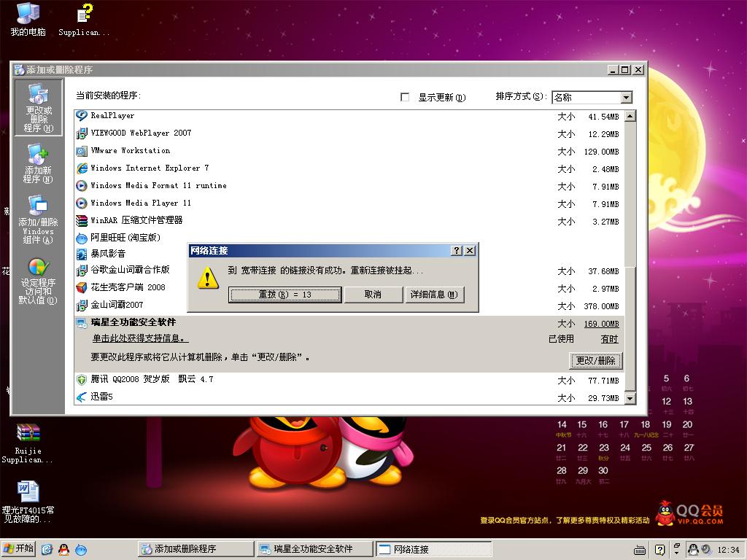747x560 pixels.
Task: Click the 169.00MB size value
Action: coord(602,324)
